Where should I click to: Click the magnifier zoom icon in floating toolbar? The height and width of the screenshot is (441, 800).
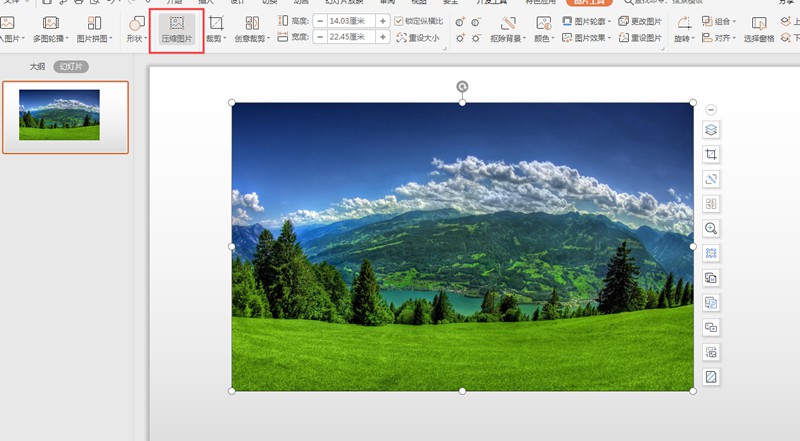[711, 228]
